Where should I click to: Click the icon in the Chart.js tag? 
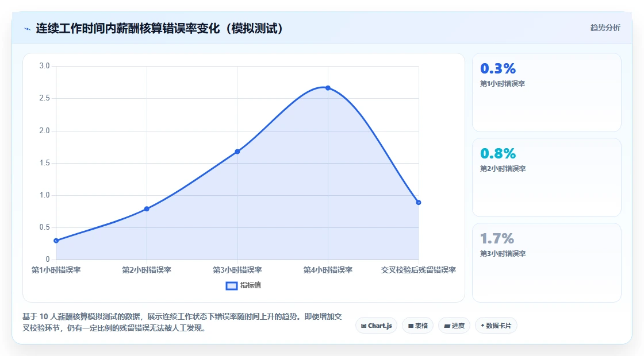coord(363,326)
